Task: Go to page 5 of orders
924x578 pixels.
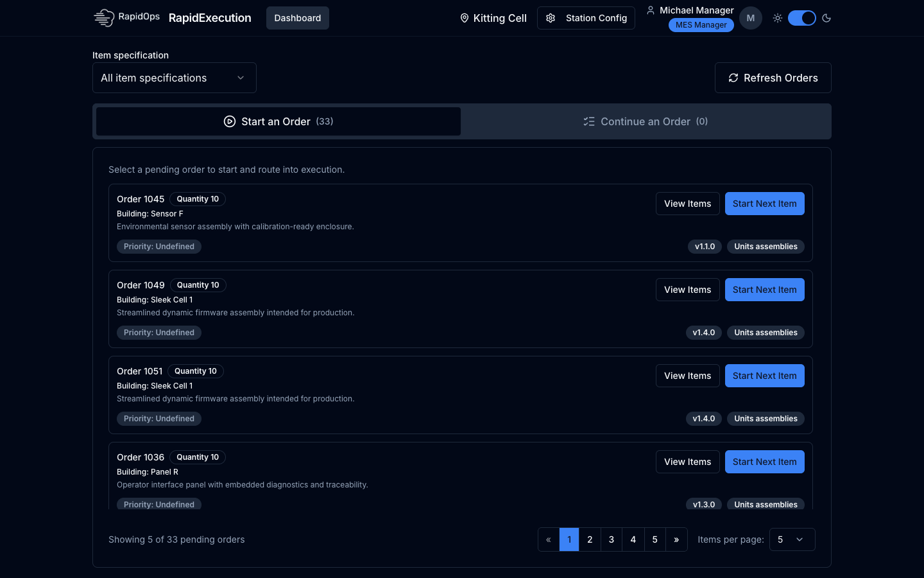Action: point(655,539)
